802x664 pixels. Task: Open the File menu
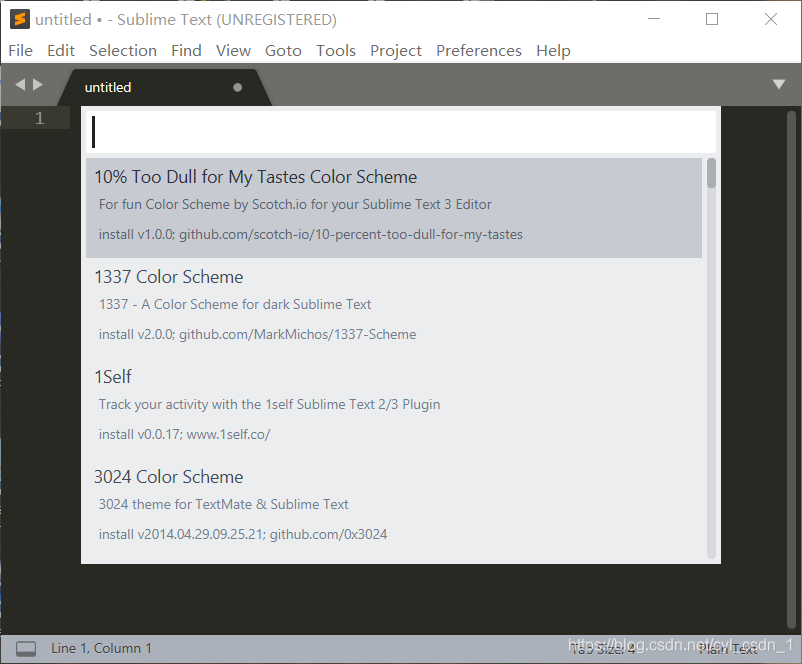click(x=20, y=51)
